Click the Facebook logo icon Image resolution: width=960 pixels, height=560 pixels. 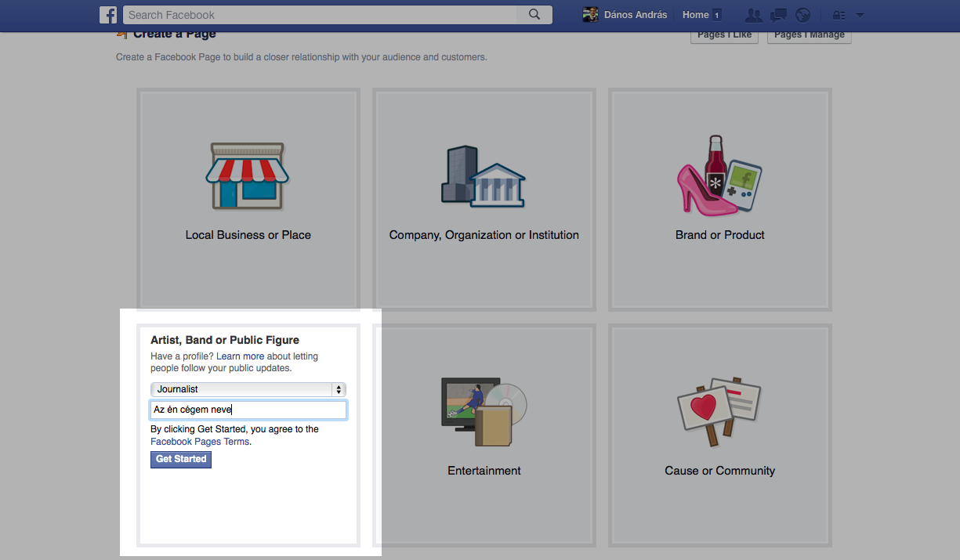108,15
